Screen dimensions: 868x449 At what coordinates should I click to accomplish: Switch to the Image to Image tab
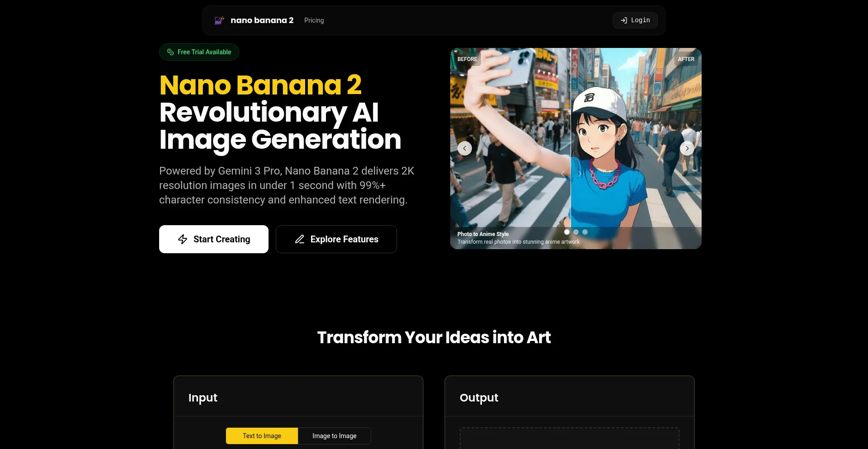tap(335, 436)
